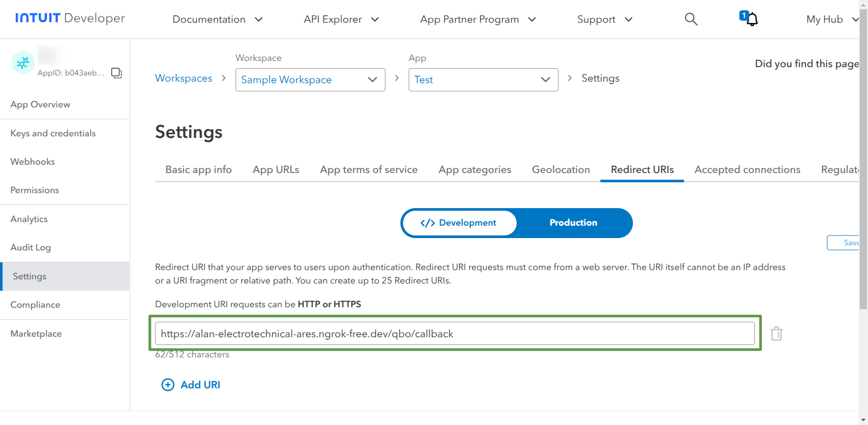The width and height of the screenshot is (868, 425).
Task: Expand the App Partner Program menu
Action: click(478, 19)
